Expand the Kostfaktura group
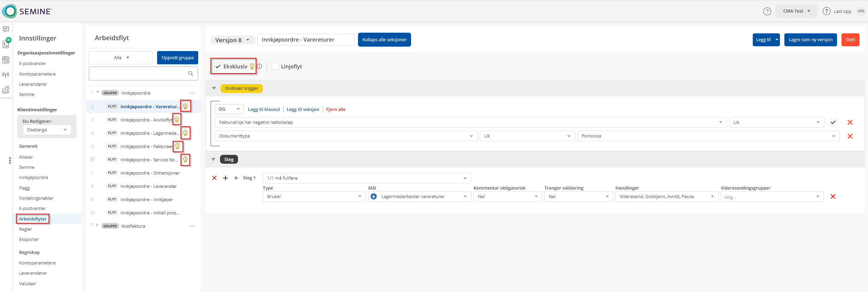The width and height of the screenshot is (868, 292). pos(97,225)
